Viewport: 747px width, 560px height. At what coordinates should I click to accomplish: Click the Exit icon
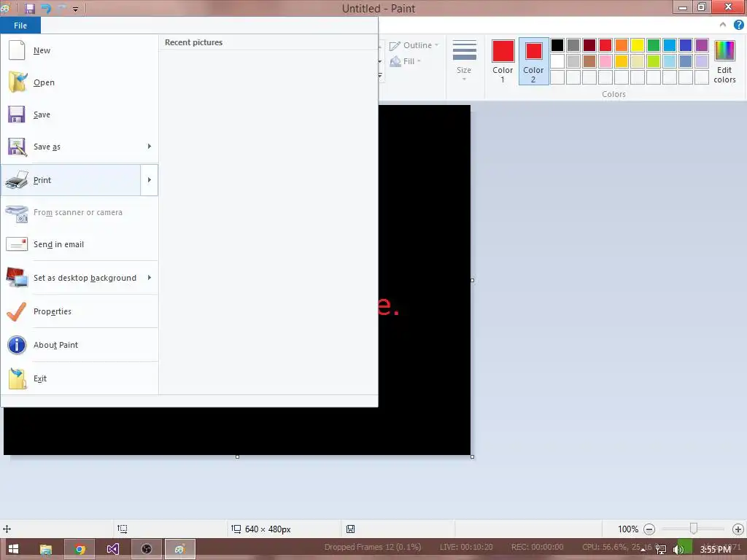click(x=18, y=378)
